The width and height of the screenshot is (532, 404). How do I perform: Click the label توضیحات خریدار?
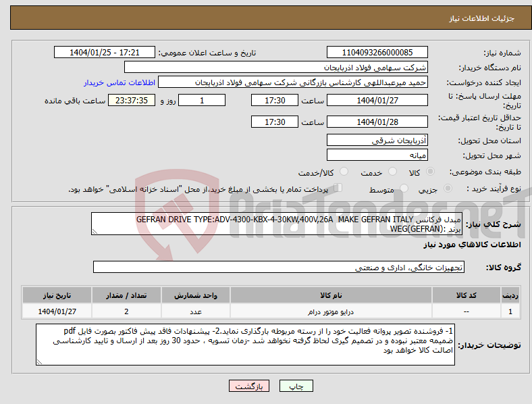tap(489, 345)
